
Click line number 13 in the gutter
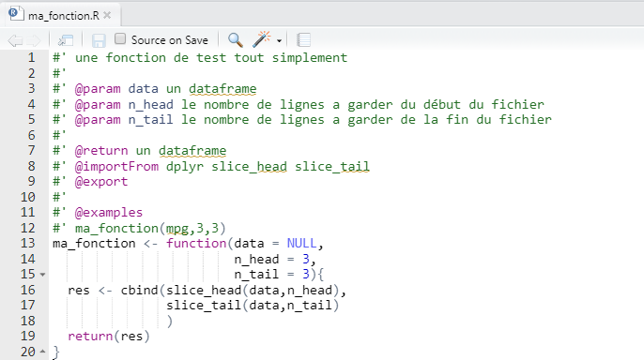tap(28, 243)
